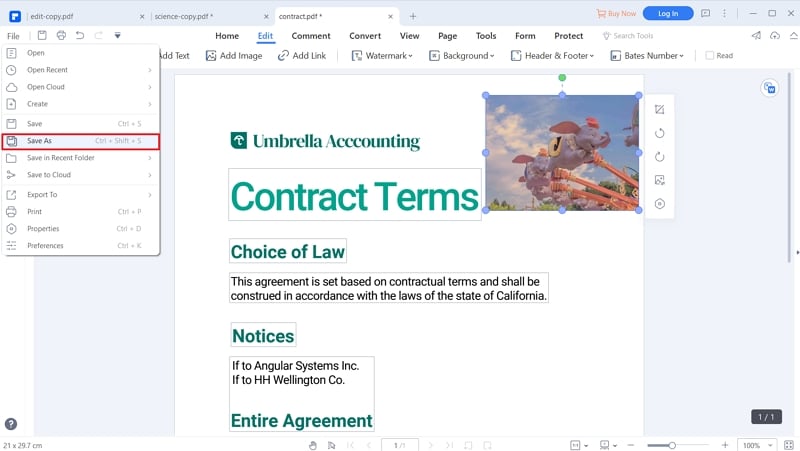Expand the Save to Cloud submenu
800x451 pixels.
pos(81,175)
